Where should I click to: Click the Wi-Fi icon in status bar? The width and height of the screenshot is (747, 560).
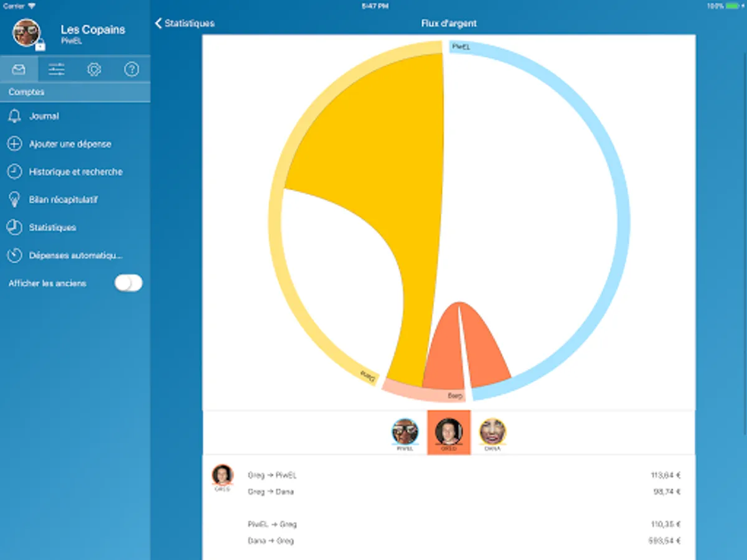(32, 6)
